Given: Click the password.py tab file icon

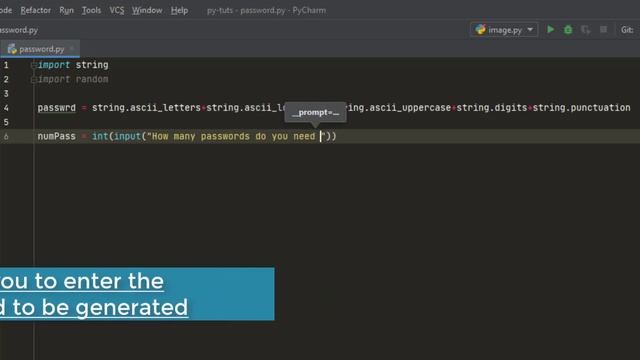Looking at the screenshot, I should (x=12, y=49).
